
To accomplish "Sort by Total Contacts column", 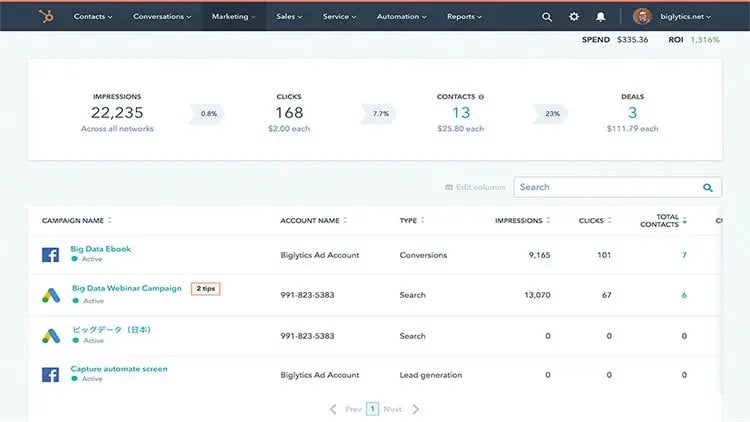I will pos(684,221).
